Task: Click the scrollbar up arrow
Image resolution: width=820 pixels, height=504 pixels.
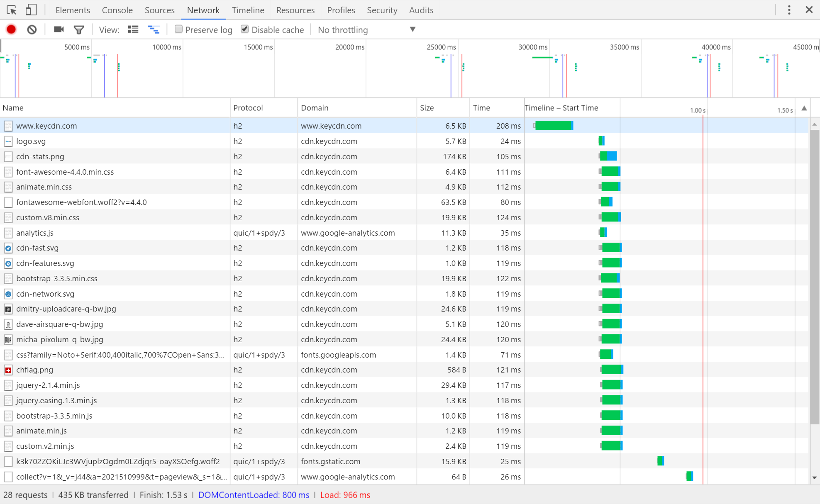Action: point(815,124)
